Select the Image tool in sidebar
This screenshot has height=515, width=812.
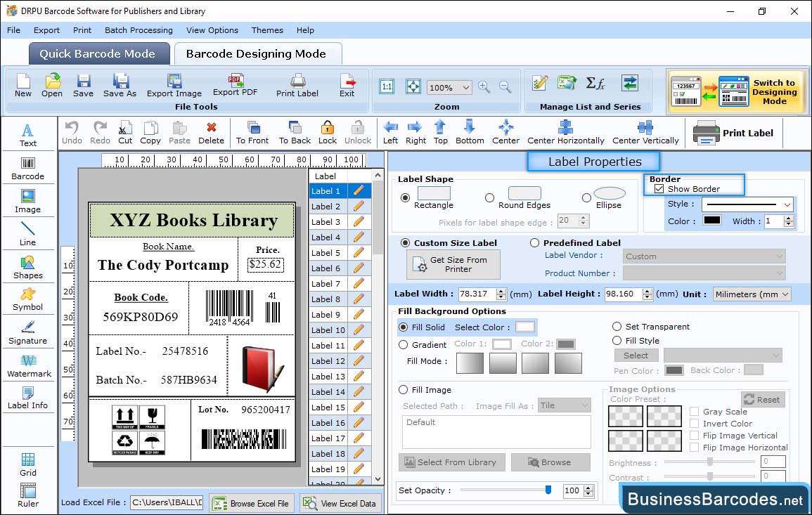(x=28, y=202)
